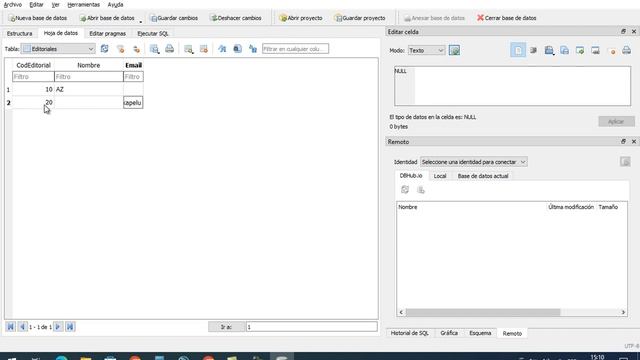The height and width of the screenshot is (360, 640).
Task: Close the Remoto panel
Action: (634, 141)
